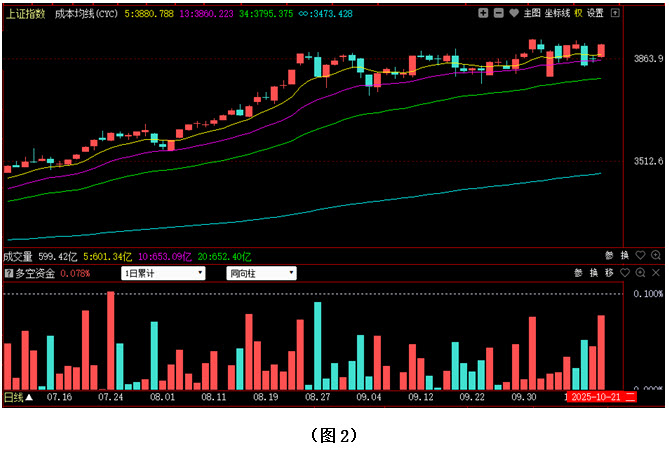Screen dimensions: 669x454
Task: Click the red 2025-10-21 date marker
Action: pyautogui.click(x=596, y=397)
